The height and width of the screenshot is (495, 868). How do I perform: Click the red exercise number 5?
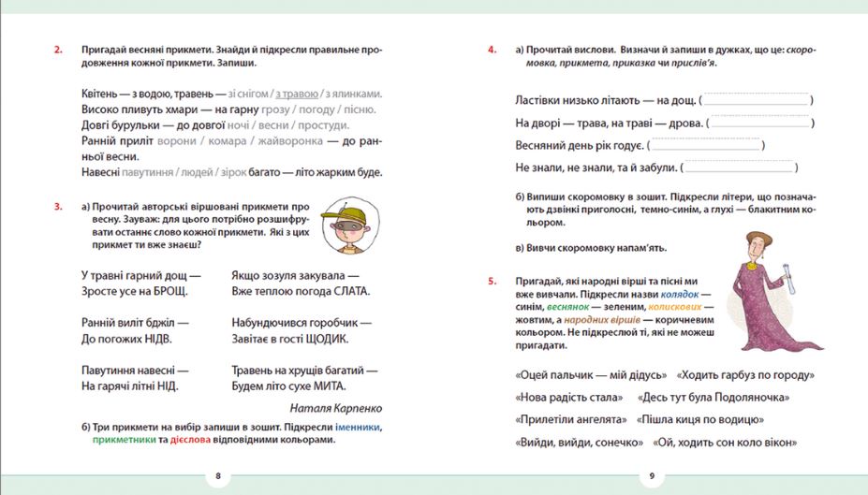tap(492, 281)
